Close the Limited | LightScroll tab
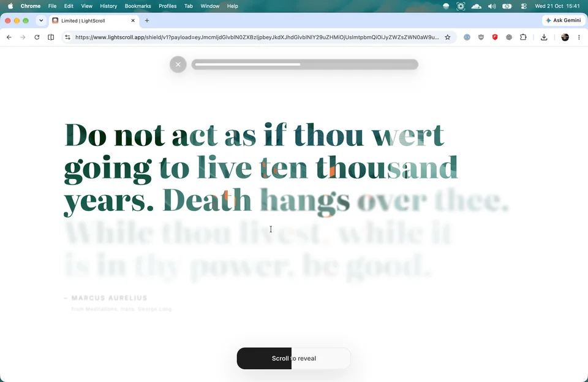This screenshot has width=588, height=382. [x=133, y=21]
